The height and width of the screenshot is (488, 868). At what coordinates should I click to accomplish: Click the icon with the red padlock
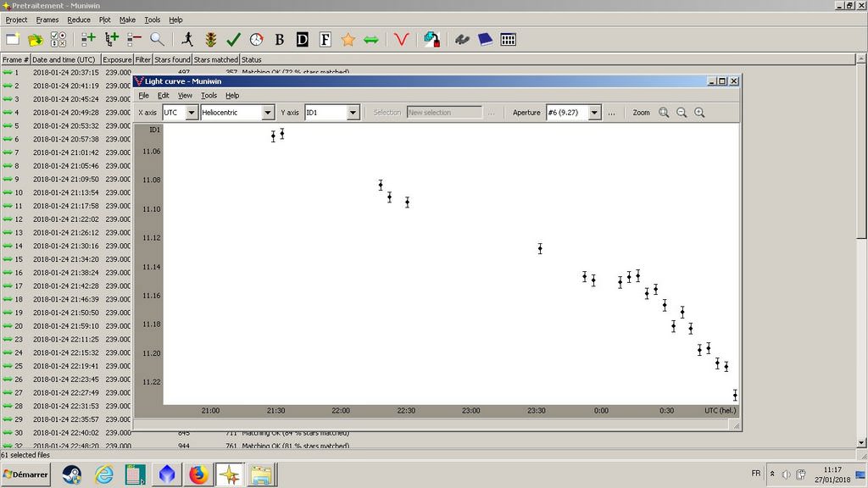431,39
